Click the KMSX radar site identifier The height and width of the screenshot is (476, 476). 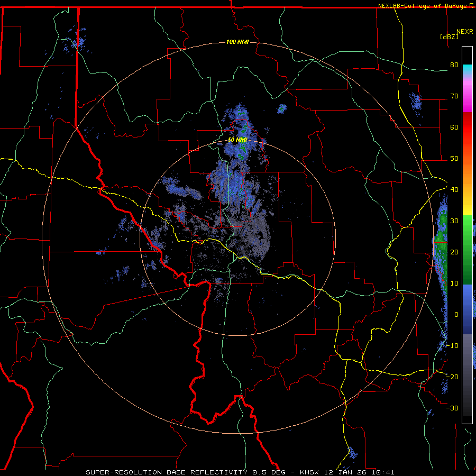pos(310,472)
